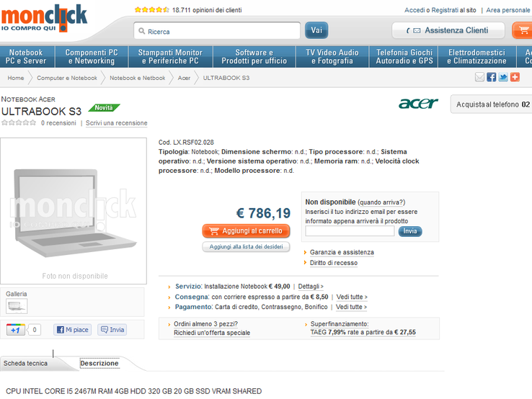Image resolution: width=532 pixels, height=399 pixels.
Task: Click Scrivi una recensione link
Action: pos(116,123)
